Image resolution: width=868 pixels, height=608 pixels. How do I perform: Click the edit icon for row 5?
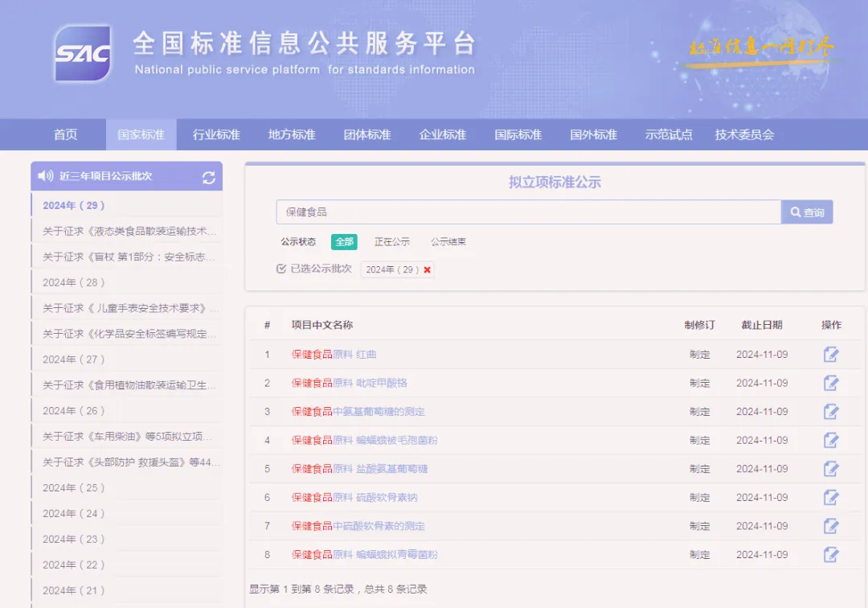click(831, 469)
